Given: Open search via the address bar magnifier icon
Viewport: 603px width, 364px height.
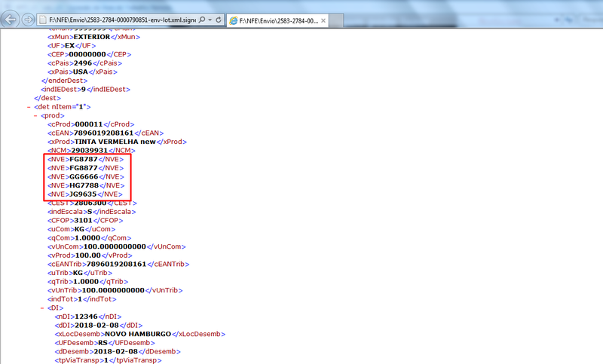Looking at the screenshot, I should [202, 20].
